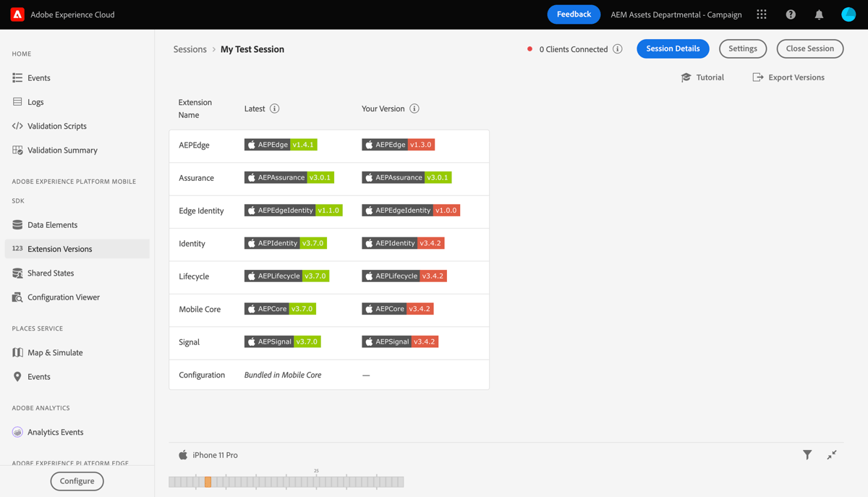The image size is (868, 497).
Task: Select the Validation Summary sidebar icon
Action: pos(17,150)
